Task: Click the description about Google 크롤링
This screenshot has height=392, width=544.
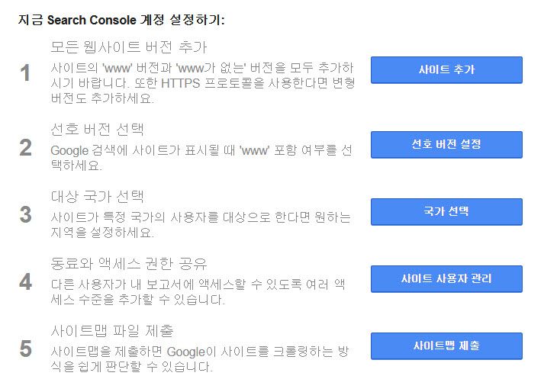Action: 199,359
